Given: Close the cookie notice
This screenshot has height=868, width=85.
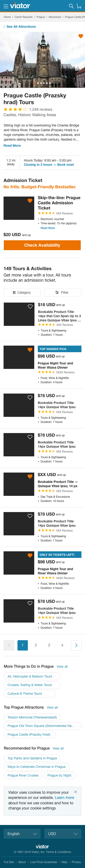Looking at the screenshot, I should [x=76, y=792].
